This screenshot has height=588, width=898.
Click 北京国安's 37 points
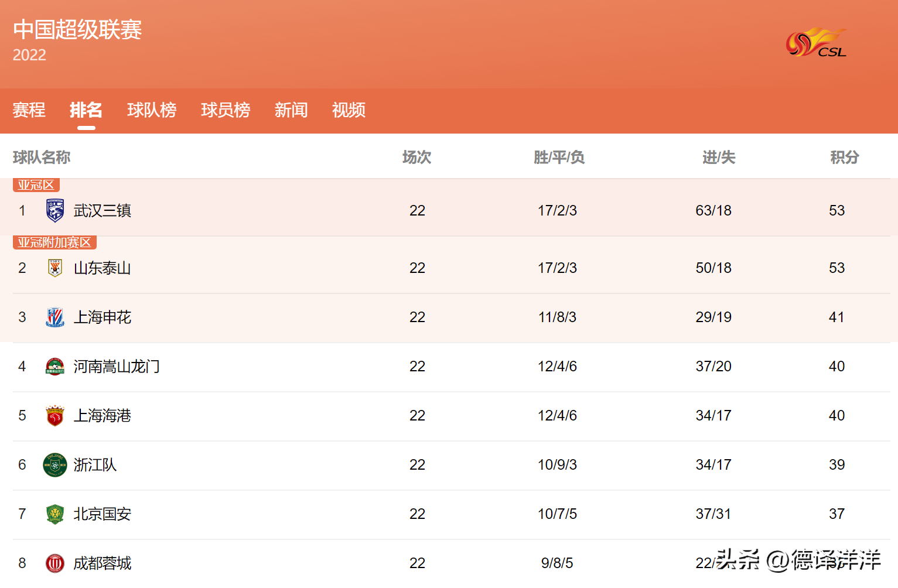point(836,514)
